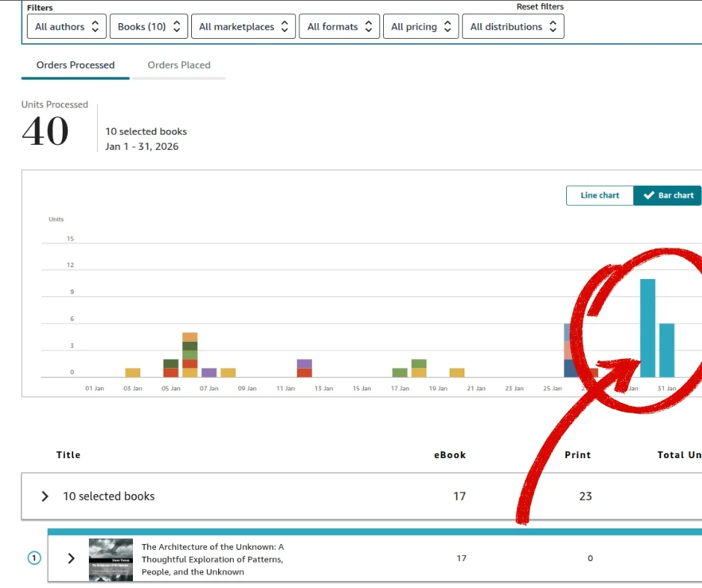Switch to the Orders Processed tab
Viewport: 702px width, 588px height.
click(75, 65)
